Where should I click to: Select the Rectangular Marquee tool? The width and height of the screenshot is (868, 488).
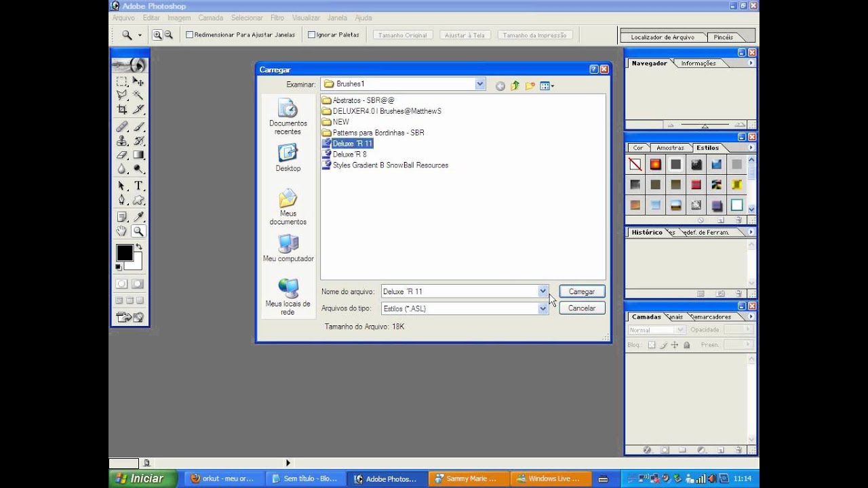coord(122,81)
